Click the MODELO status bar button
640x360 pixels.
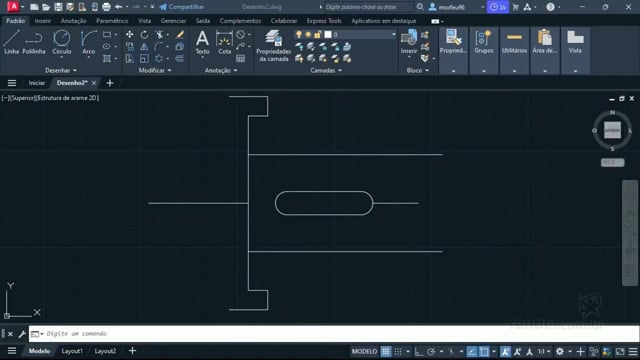[x=364, y=351]
